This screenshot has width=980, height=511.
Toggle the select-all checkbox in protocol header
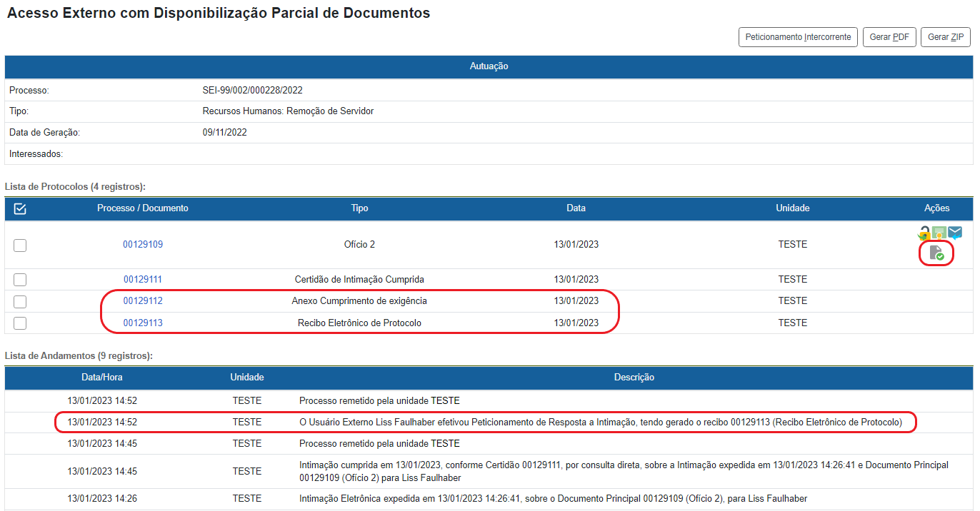point(20,208)
